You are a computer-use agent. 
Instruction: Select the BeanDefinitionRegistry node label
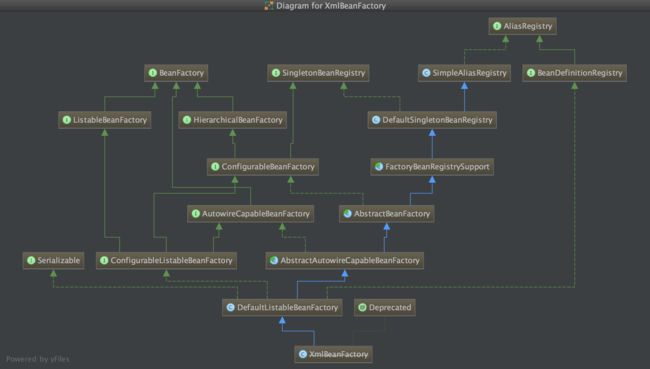(x=580, y=73)
